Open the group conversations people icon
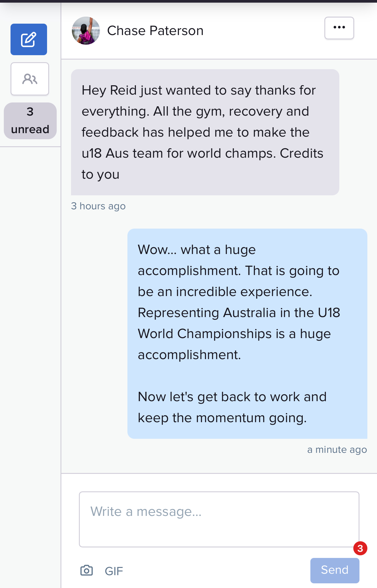Viewport: 377px width, 588px height. pyautogui.click(x=30, y=79)
